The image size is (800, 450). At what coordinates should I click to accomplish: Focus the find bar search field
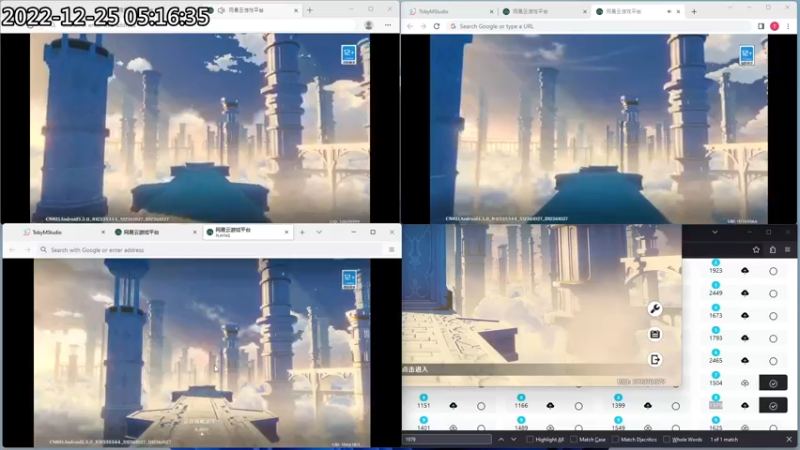tap(447, 439)
